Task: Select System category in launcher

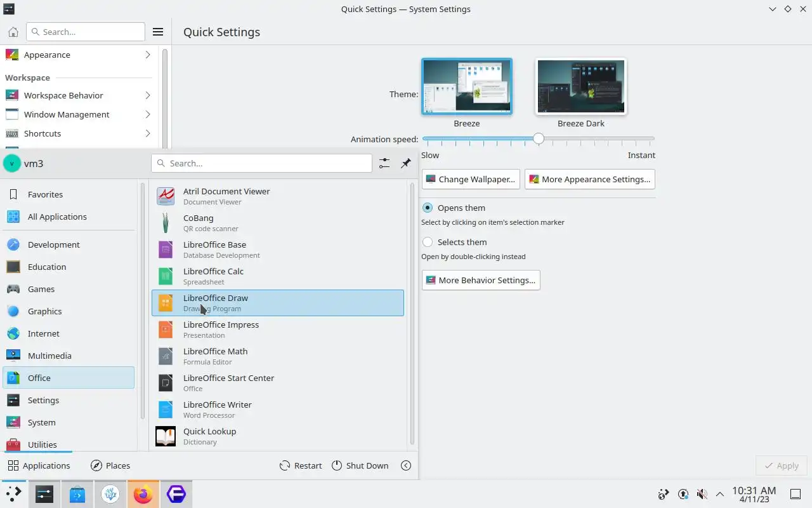Action: [x=69, y=422]
